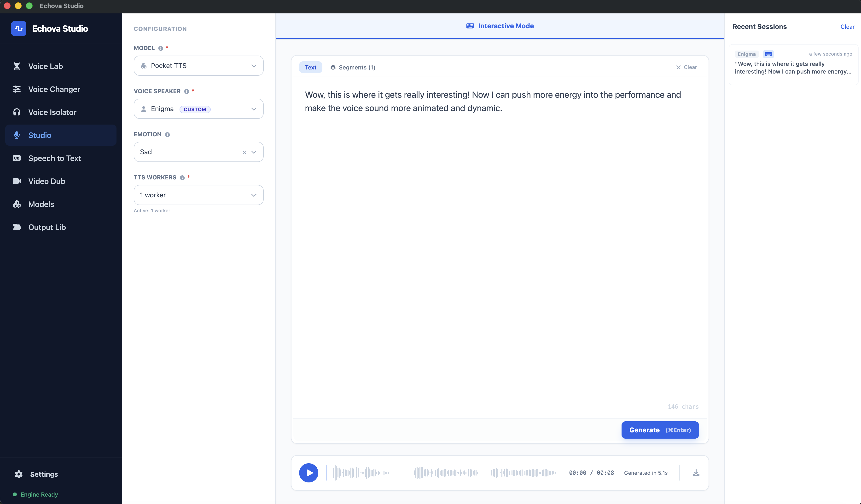Expand the Voice Speaker selector for Enigma
The image size is (861, 504).
(x=198, y=109)
